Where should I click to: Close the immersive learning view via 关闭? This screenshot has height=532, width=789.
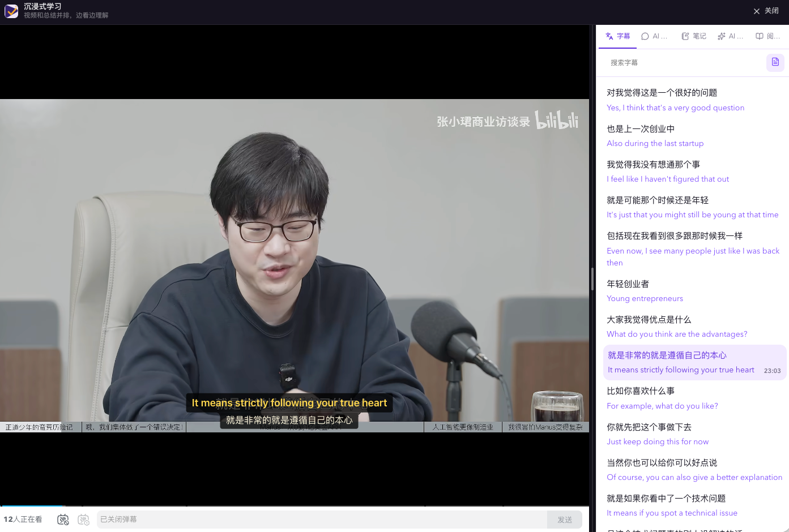tap(766, 11)
